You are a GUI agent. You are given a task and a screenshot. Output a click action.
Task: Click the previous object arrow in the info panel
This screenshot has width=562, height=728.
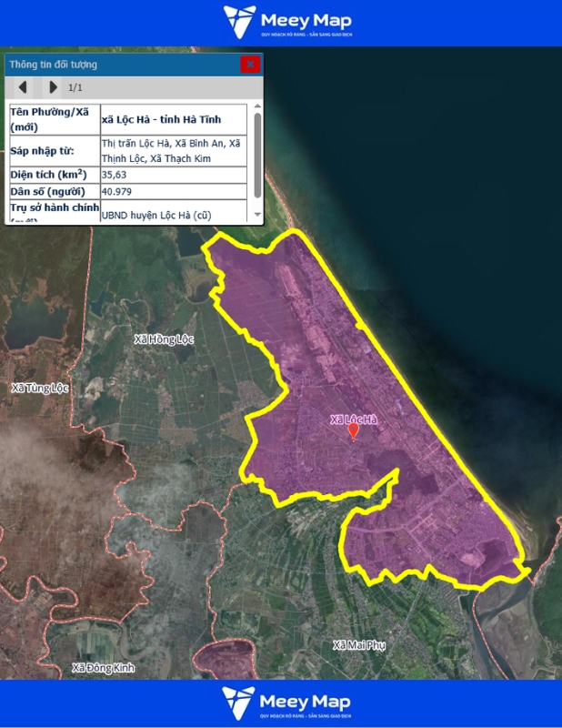[x=23, y=87]
